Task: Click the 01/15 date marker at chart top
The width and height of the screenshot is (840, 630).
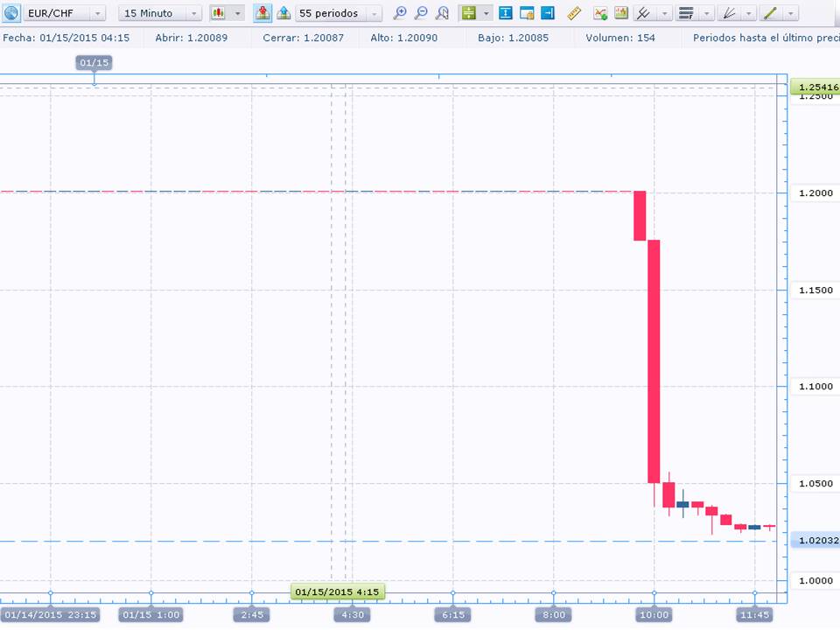Action: (x=94, y=63)
